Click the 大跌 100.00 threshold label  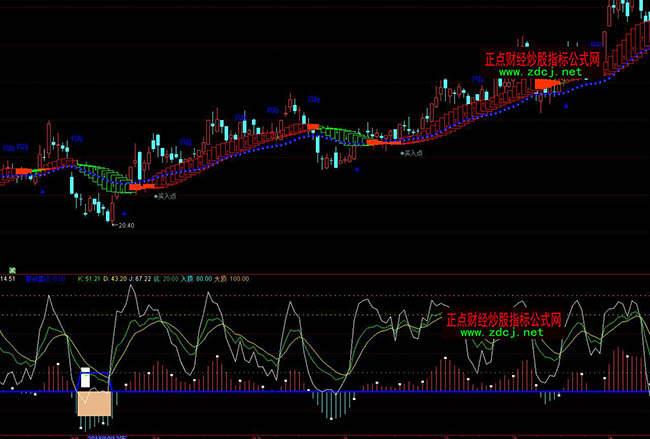point(232,279)
